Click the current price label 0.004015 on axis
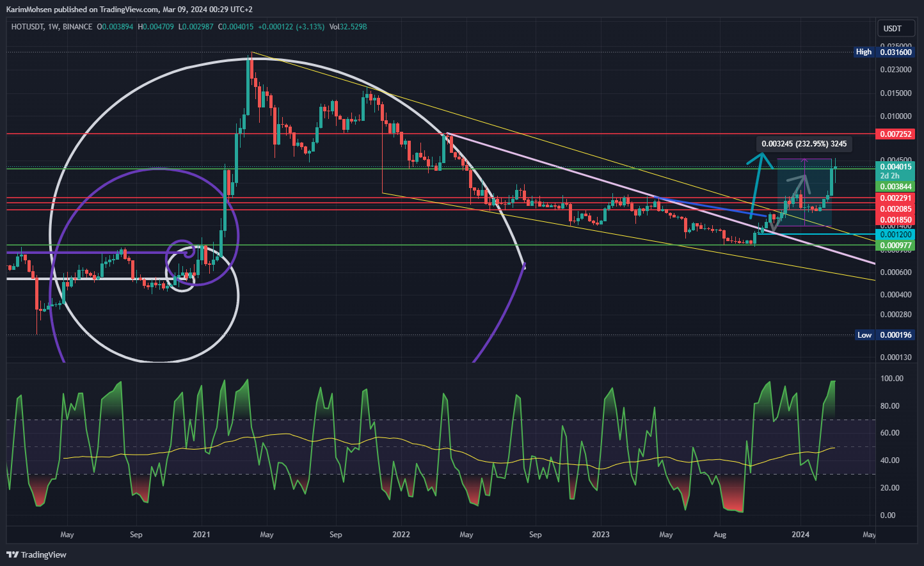The width and height of the screenshot is (924, 566). coord(896,167)
